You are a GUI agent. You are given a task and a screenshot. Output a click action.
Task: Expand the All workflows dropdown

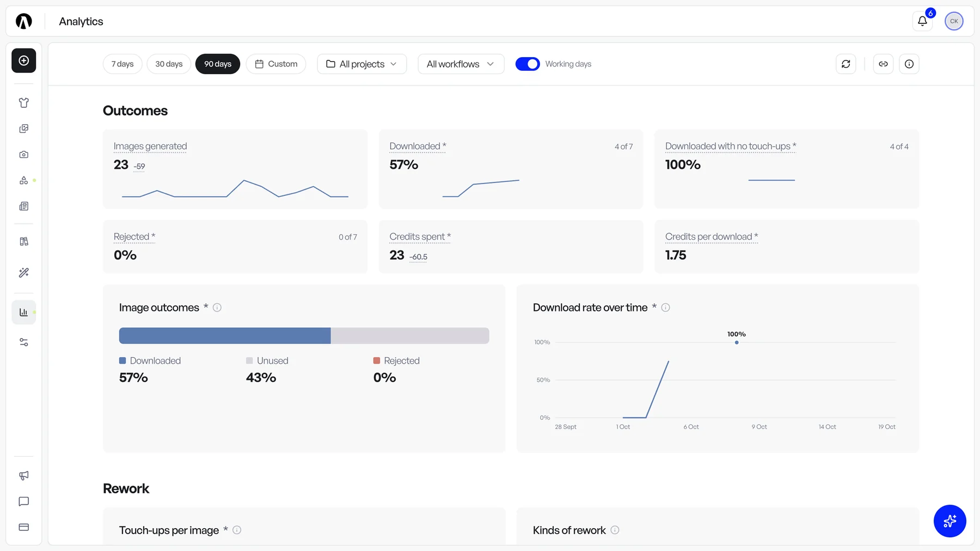coord(461,64)
